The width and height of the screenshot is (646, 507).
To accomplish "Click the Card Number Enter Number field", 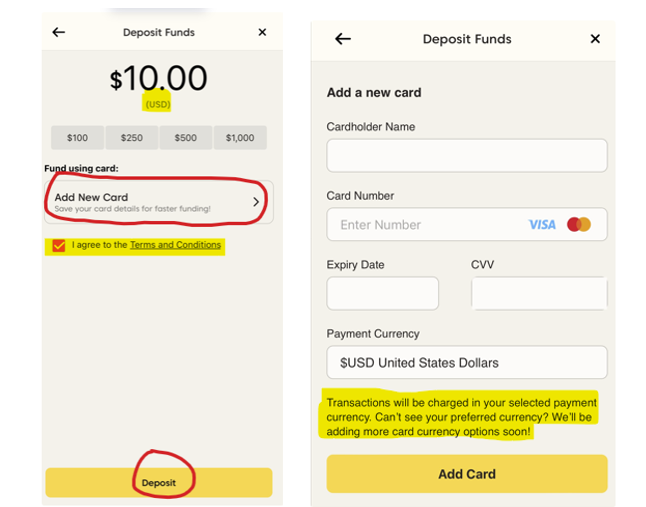I will [x=430, y=225].
